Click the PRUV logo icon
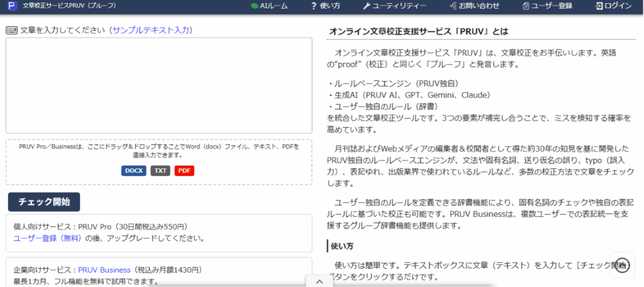This screenshot has width=644, height=287. click(x=9, y=6)
